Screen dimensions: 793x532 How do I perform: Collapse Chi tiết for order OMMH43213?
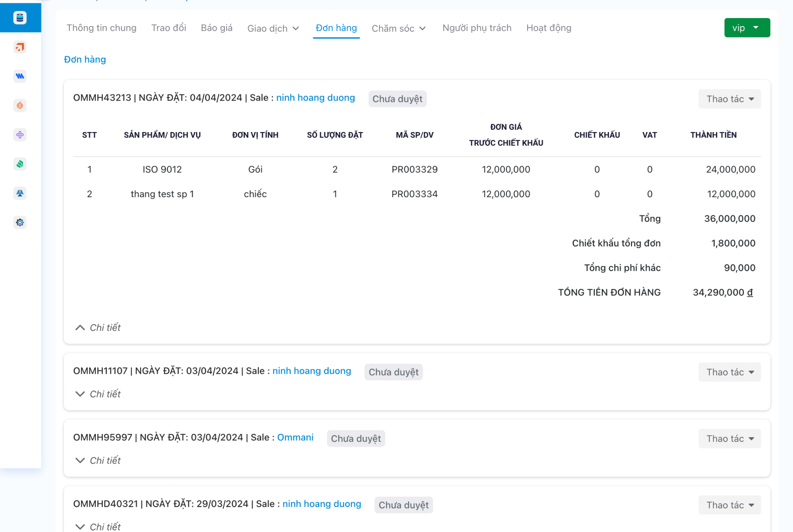tap(98, 327)
